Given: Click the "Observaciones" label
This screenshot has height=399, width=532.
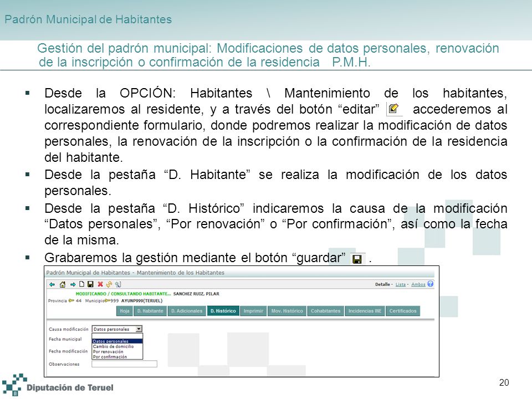Looking at the screenshot, I should click(64, 364).
